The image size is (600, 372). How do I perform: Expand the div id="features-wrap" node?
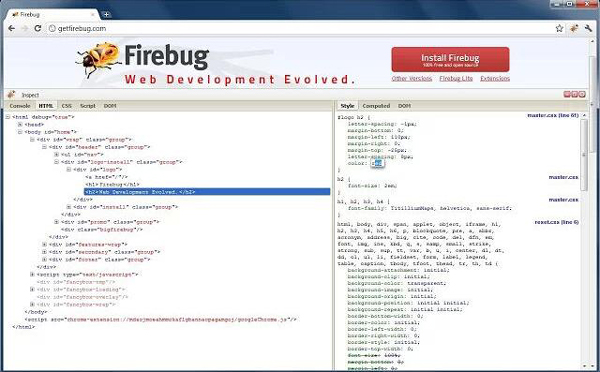(44, 245)
